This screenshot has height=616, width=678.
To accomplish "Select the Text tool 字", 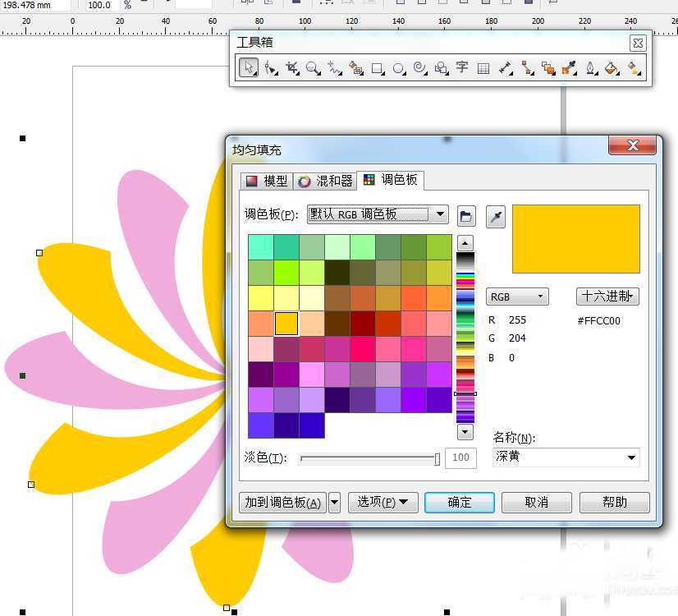I will [x=461, y=68].
